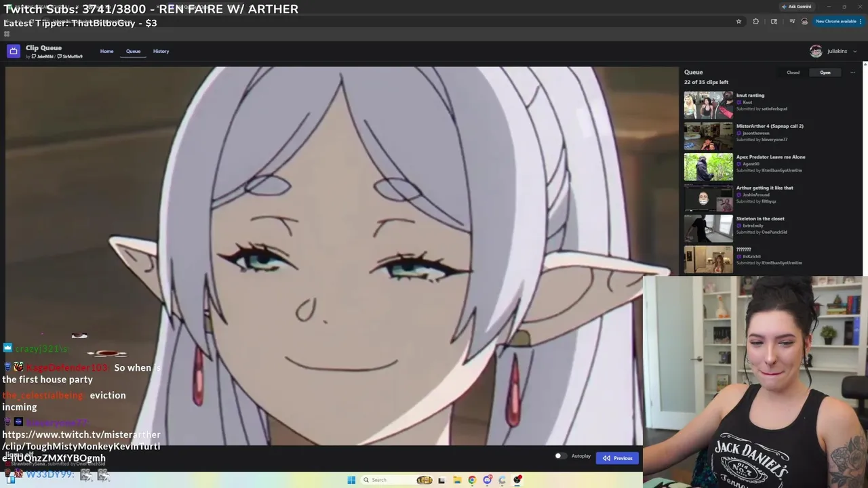Open the 'knut ranting' clip title

pos(750,96)
